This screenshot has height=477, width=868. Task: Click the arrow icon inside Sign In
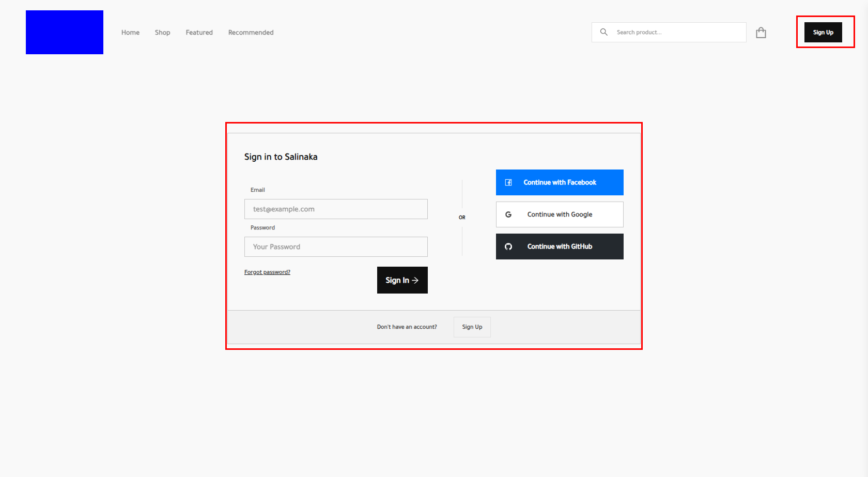tap(415, 280)
